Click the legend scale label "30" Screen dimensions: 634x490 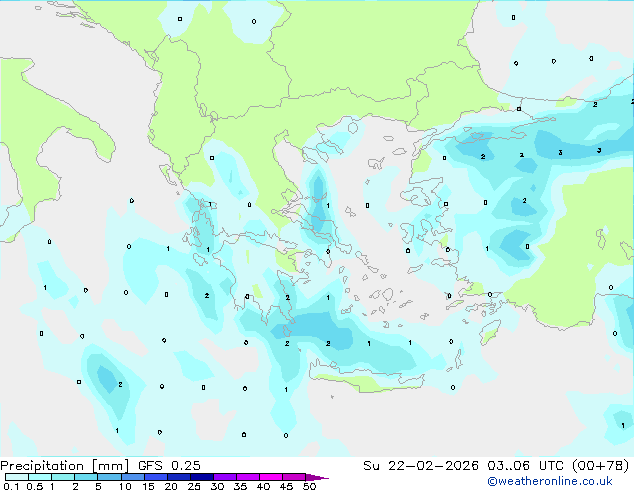(217, 486)
